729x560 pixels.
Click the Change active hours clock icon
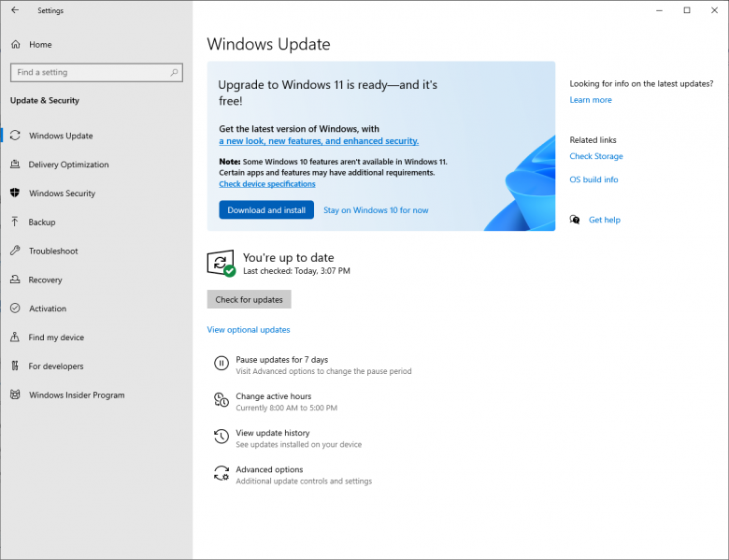pos(222,401)
